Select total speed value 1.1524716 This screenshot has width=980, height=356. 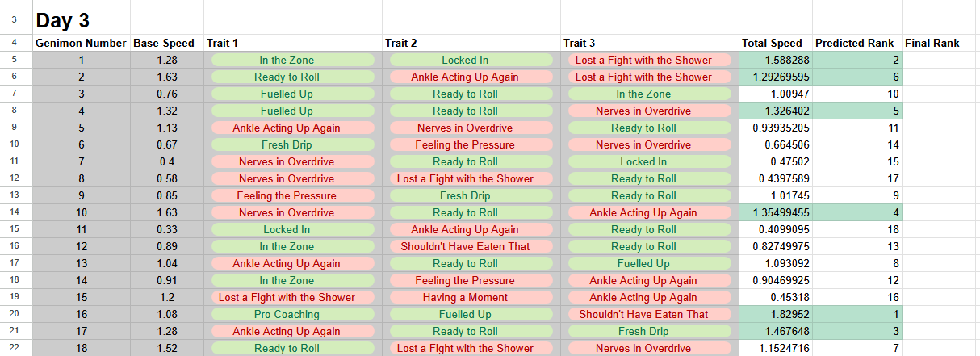coord(775,349)
